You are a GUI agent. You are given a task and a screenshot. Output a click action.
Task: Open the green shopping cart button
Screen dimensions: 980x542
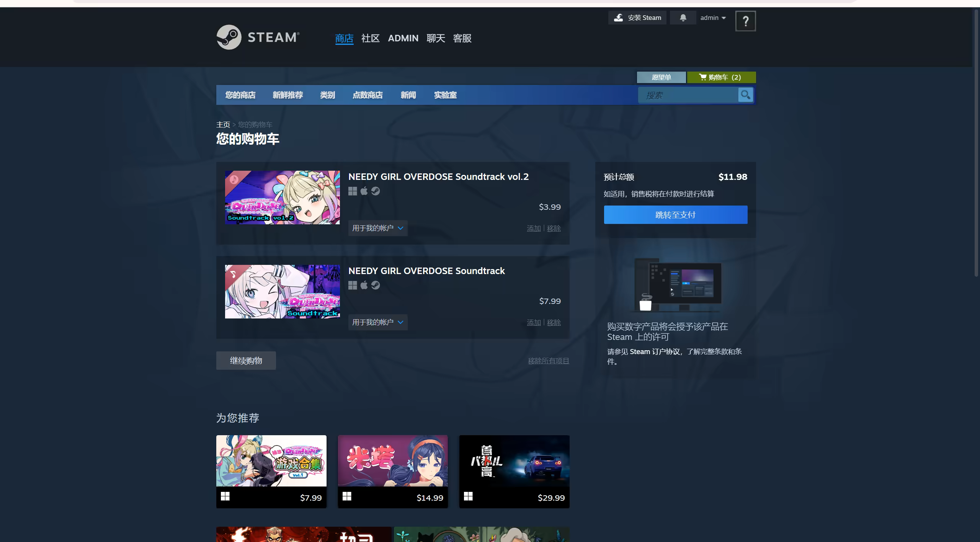(721, 77)
